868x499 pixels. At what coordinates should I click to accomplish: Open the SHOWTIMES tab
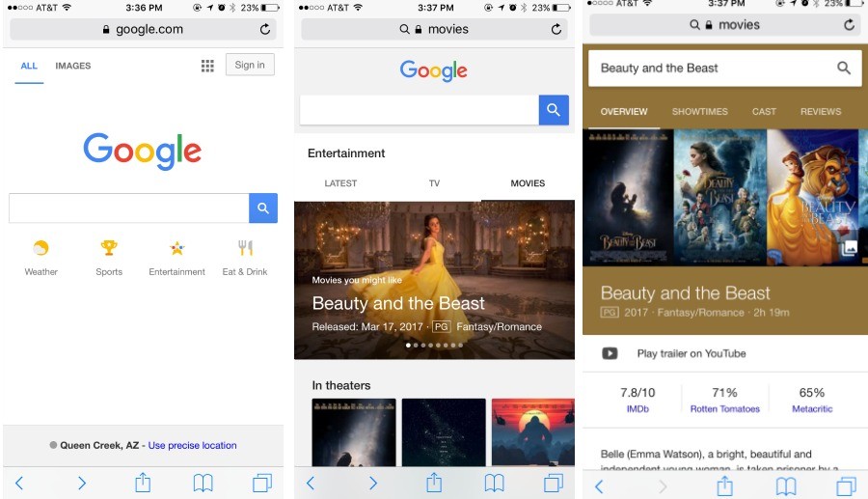tap(700, 111)
